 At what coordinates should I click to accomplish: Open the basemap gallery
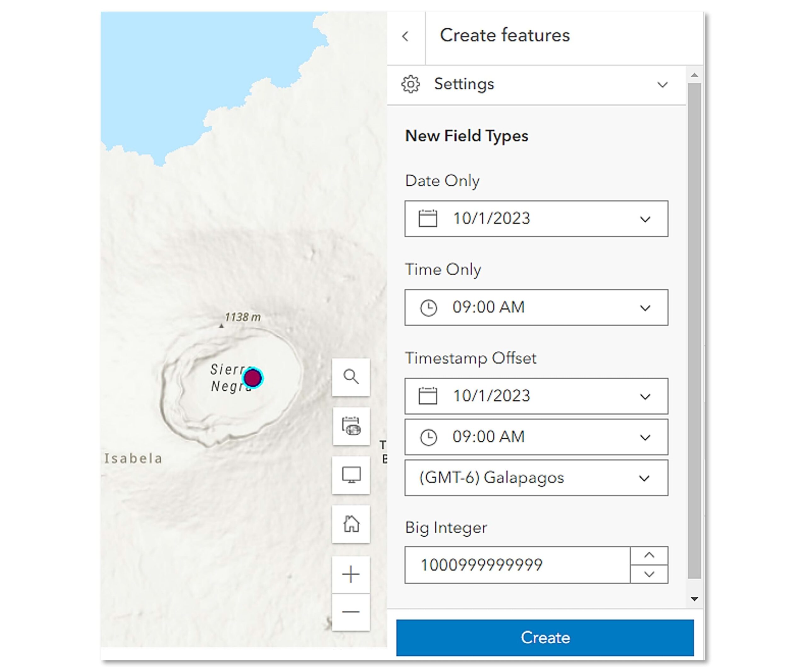tap(351, 427)
